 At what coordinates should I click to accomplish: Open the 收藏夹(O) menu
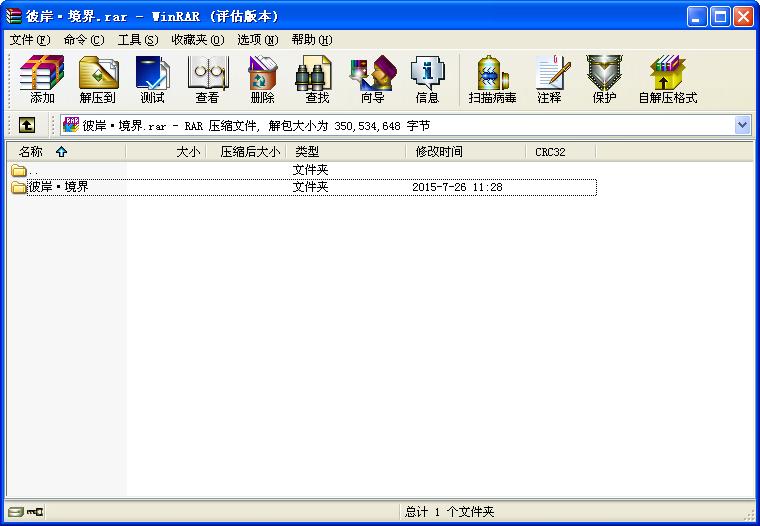[198, 40]
